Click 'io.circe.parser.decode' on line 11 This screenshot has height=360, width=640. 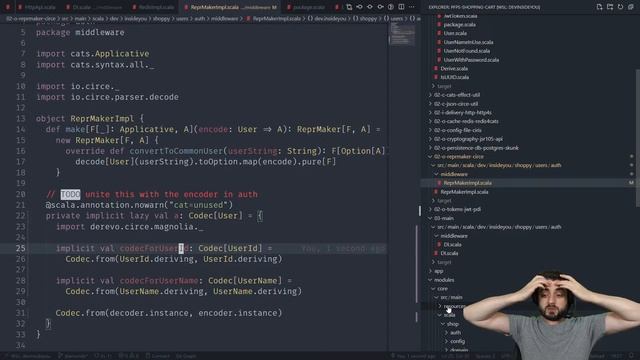pos(124,97)
